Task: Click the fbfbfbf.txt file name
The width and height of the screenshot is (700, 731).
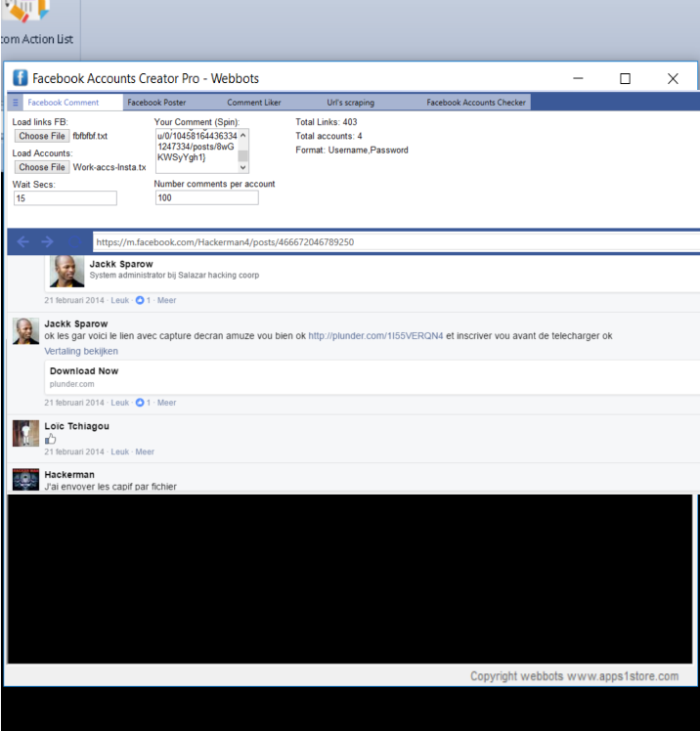Action: pyautogui.click(x=90, y=136)
